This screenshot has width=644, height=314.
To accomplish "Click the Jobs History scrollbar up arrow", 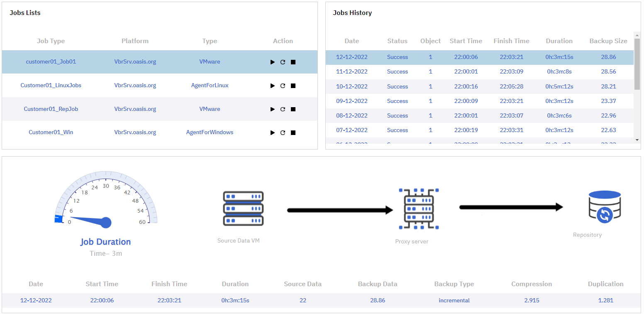I will (x=637, y=35).
